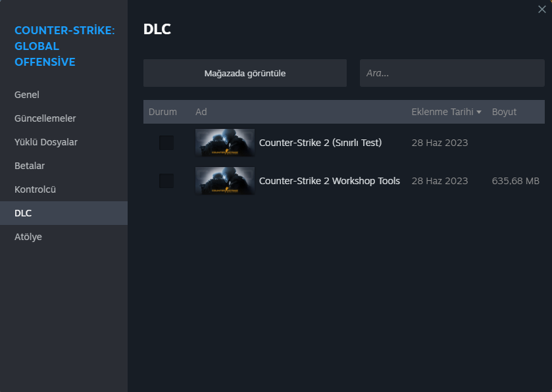The image size is (552, 392).
Task: Select the Kontrolcü section
Action: 64,189
